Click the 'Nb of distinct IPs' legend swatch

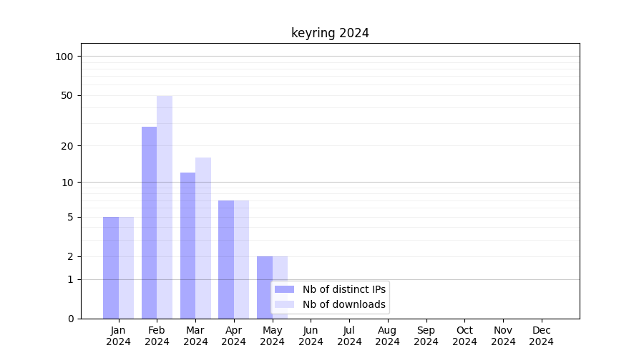[284, 289]
